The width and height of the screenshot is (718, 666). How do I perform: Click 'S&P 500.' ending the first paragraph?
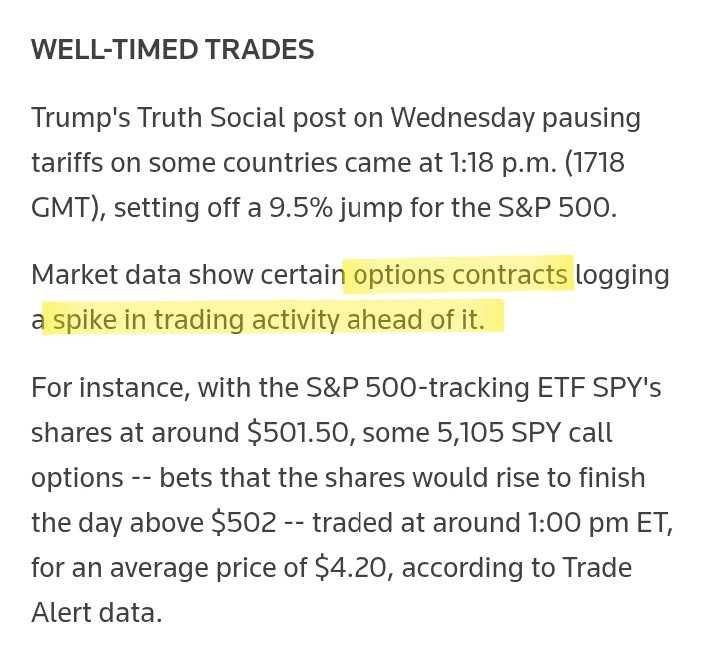pos(557,207)
